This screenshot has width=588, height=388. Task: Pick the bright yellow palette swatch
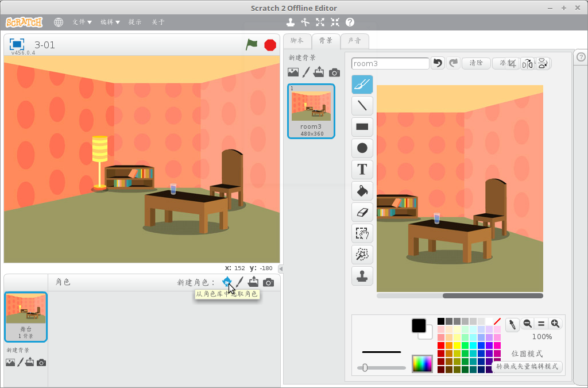[x=457, y=345]
